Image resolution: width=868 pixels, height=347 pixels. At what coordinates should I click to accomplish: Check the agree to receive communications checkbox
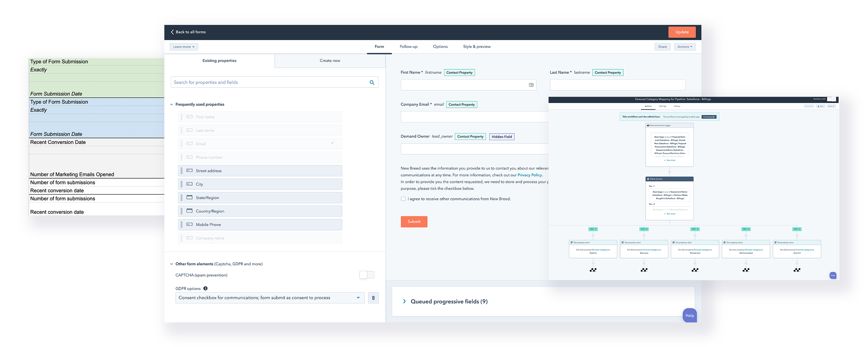pyautogui.click(x=403, y=199)
